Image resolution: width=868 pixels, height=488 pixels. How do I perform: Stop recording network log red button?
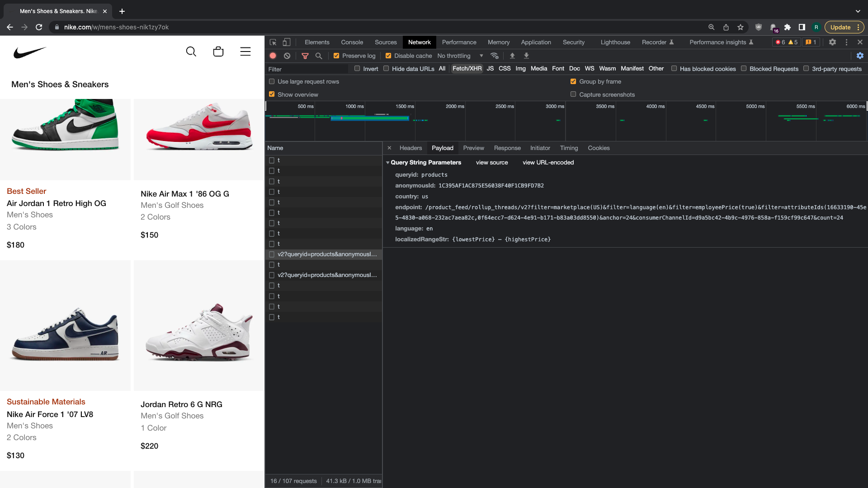point(273,56)
